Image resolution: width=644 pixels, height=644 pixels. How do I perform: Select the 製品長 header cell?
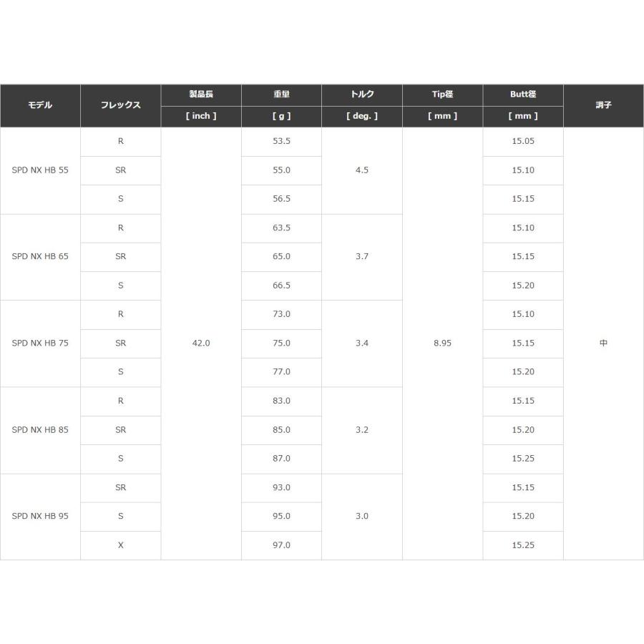201,95
